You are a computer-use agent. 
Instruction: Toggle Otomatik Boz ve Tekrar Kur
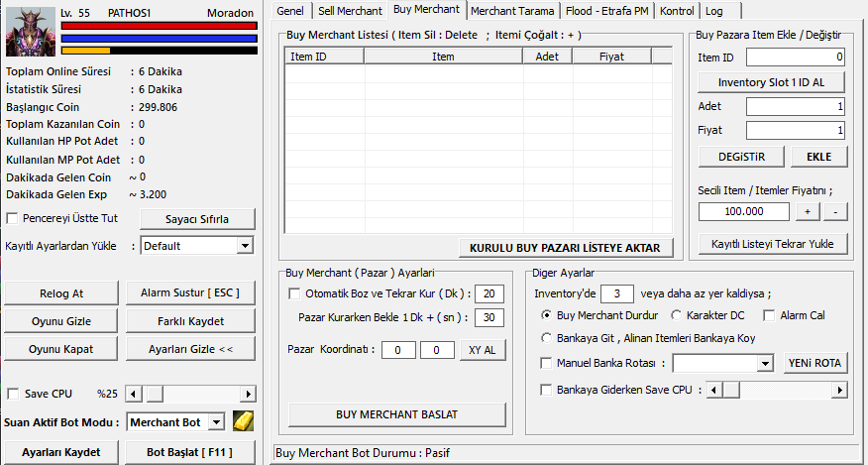coord(294,293)
